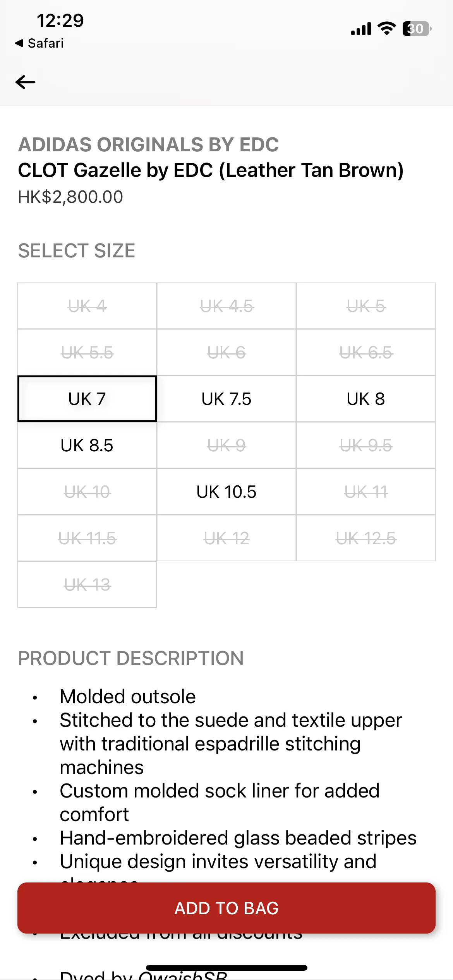Return to Safari via top-left link
Image resolution: width=453 pixels, height=980 pixels.
39,43
